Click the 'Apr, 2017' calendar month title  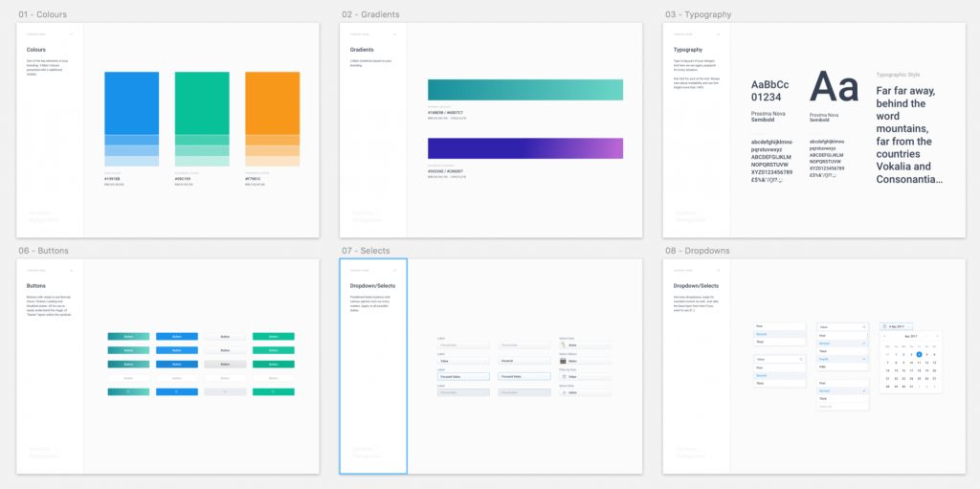point(911,337)
